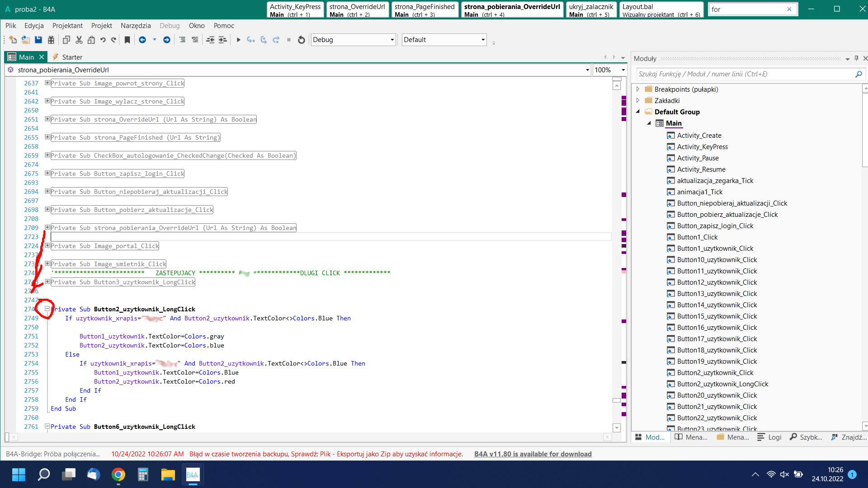This screenshot has height=488, width=868.
Task: Click the Undo toolbar icon
Action: click(103, 40)
